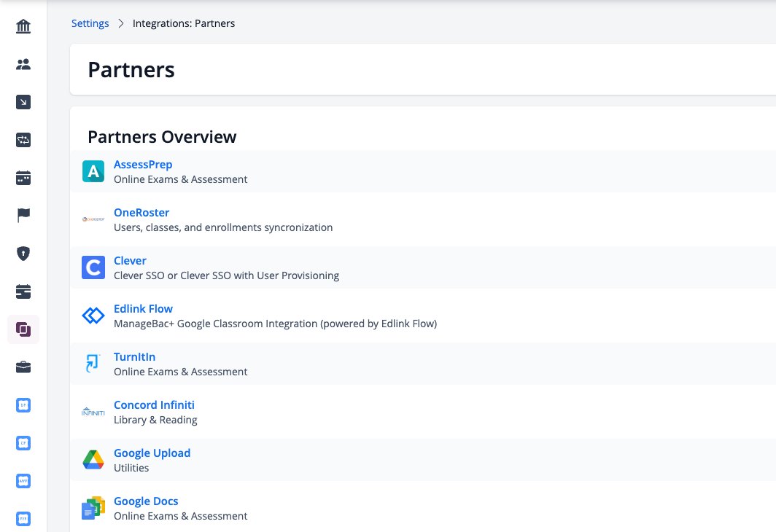
Task: Open the OneRoster partner link
Action: click(141, 212)
